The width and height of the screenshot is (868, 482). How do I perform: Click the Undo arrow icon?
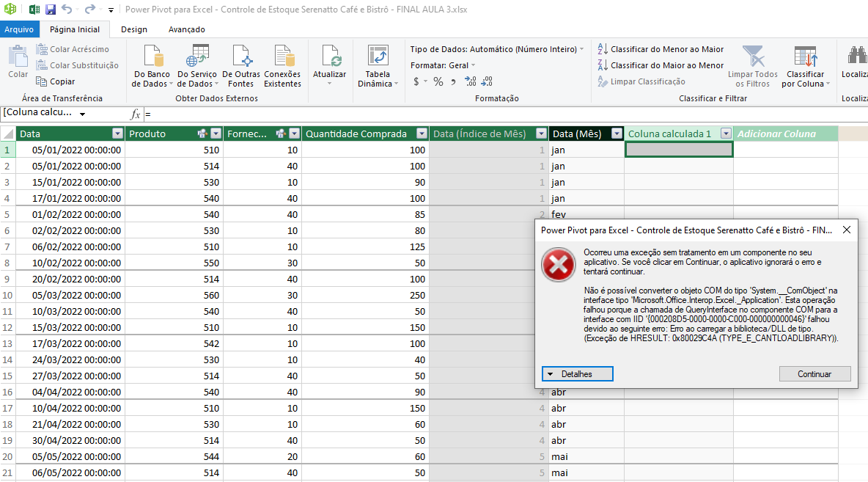[x=67, y=10]
